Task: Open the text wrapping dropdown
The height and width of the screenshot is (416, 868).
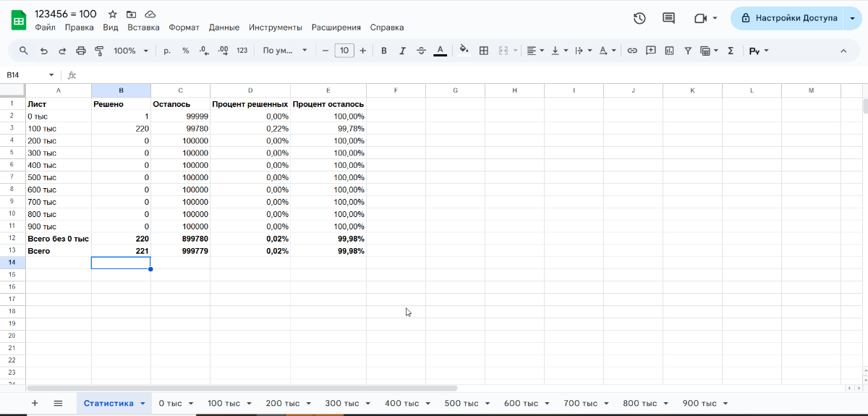Action: (583, 51)
